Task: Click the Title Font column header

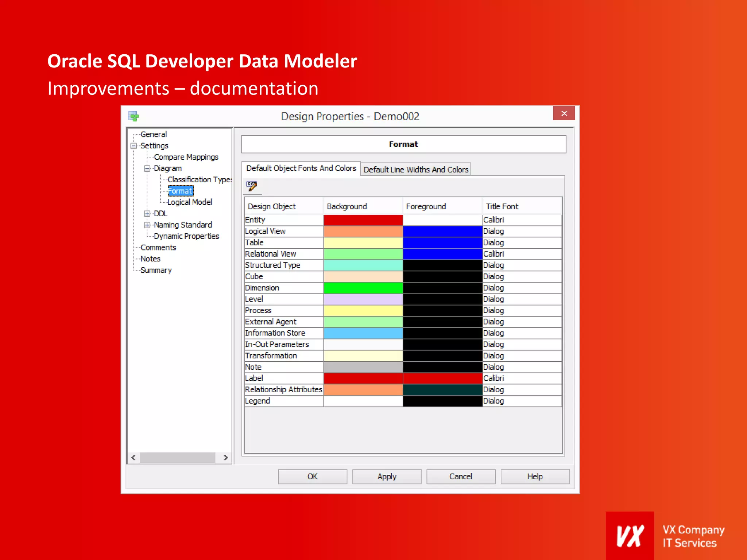Action: (x=522, y=206)
